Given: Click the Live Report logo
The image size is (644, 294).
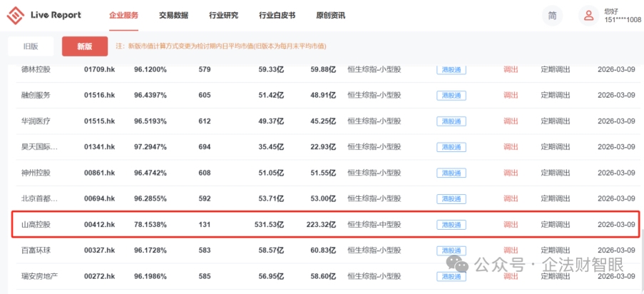Looking at the screenshot, I should point(44,16).
